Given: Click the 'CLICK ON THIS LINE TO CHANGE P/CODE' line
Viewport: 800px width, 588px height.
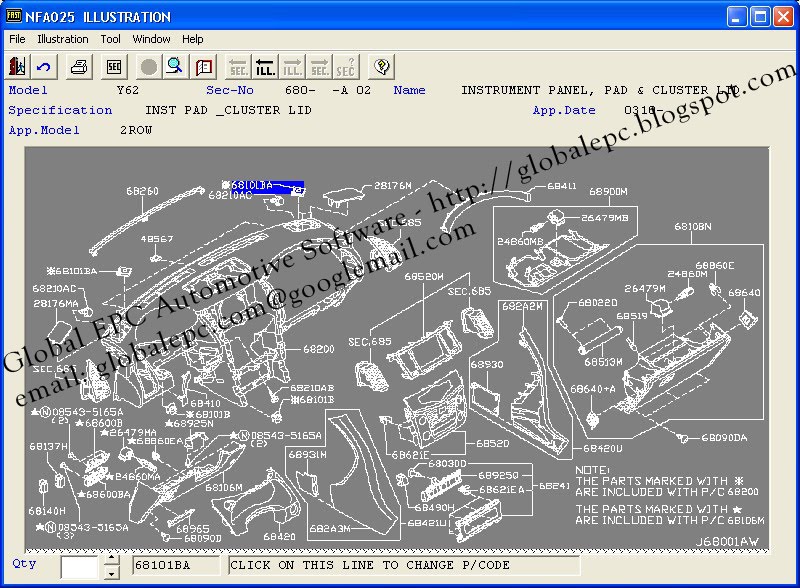Looking at the screenshot, I should point(404,566).
